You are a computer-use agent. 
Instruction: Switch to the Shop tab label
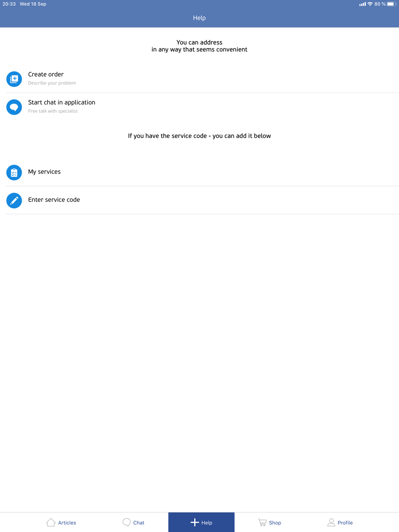(275, 523)
